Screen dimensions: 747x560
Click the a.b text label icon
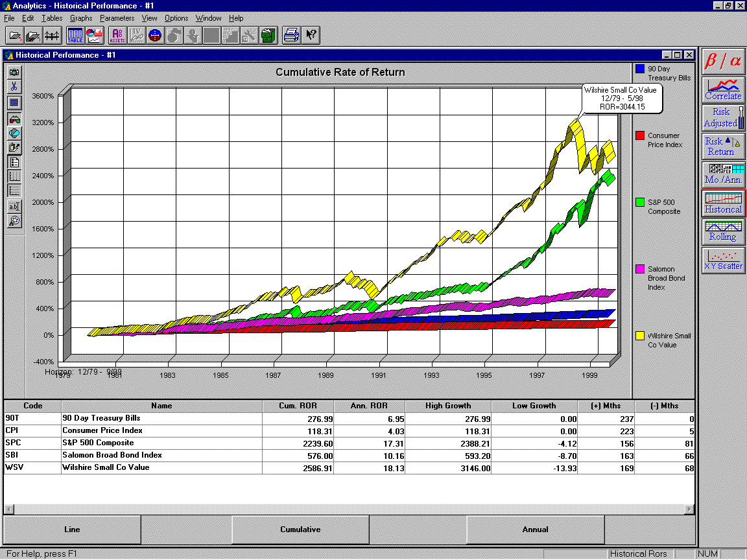tap(14, 207)
